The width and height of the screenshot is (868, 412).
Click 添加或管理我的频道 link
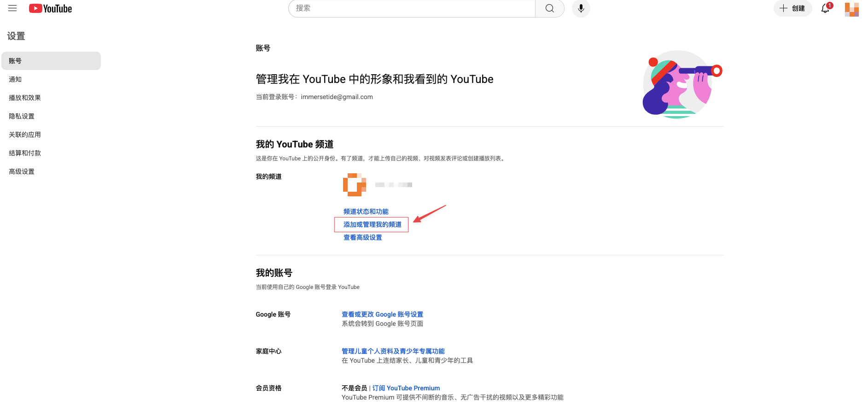373,224
